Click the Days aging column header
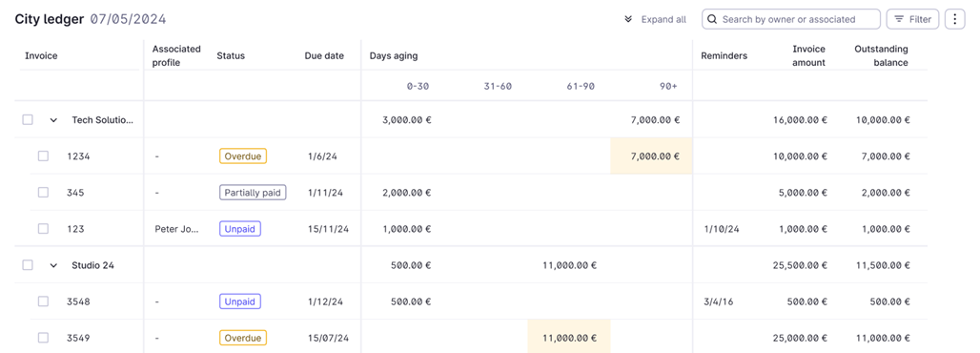The width and height of the screenshot is (980, 353). pos(394,55)
